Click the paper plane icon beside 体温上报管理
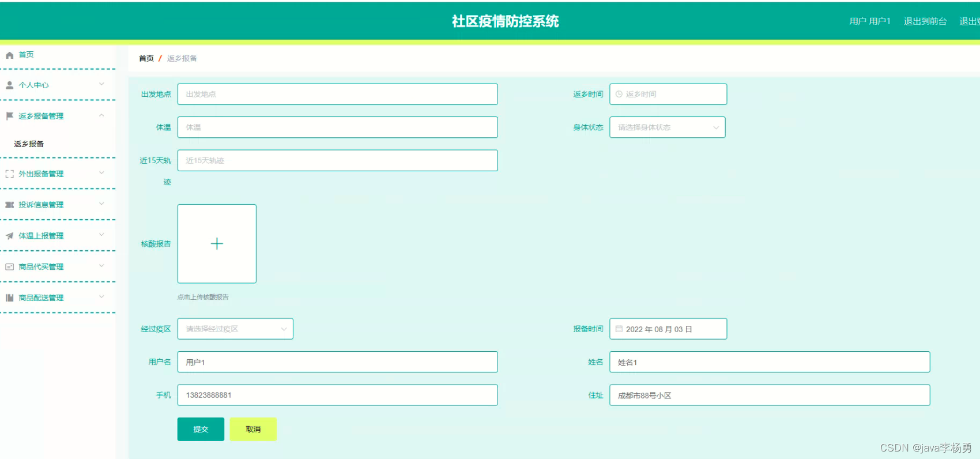Image resolution: width=980 pixels, height=459 pixels. [9, 236]
